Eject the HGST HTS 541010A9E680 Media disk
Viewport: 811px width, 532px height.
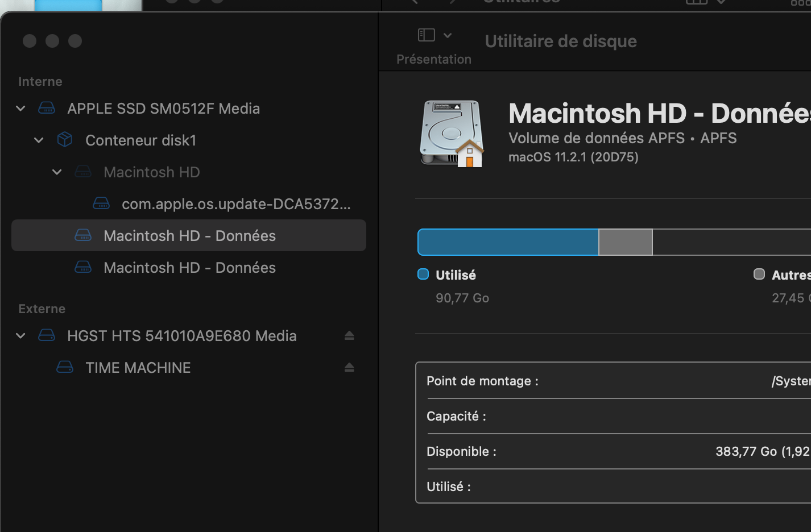349,335
